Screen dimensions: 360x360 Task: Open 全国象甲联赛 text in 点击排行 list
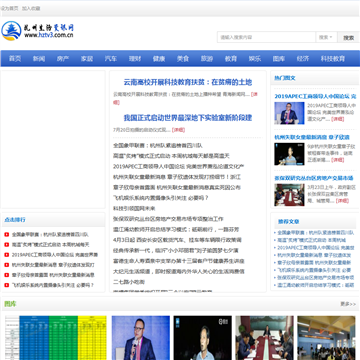pyautogui.click(x=50, y=235)
